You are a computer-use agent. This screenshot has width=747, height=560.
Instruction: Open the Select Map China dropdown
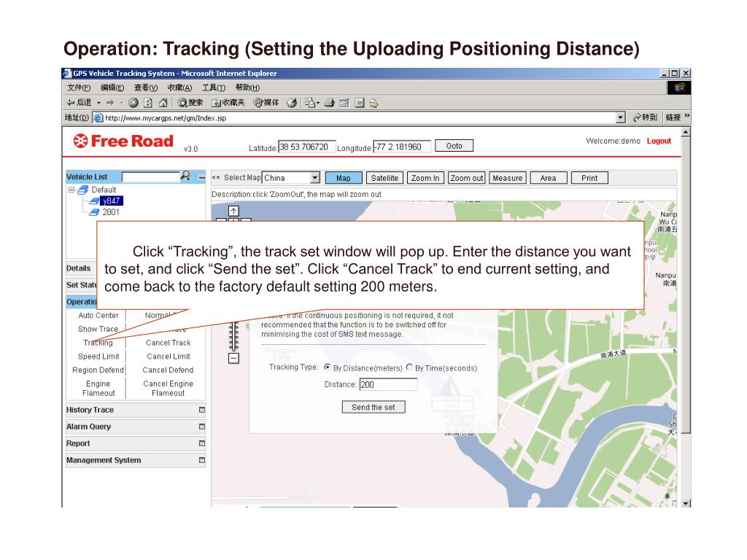point(315,178)
